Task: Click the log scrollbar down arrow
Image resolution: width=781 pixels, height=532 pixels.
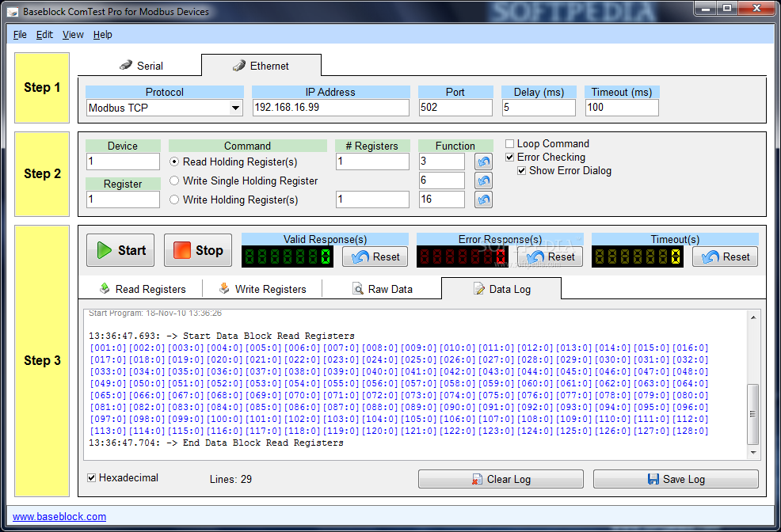Action: (x=753, y=452)
